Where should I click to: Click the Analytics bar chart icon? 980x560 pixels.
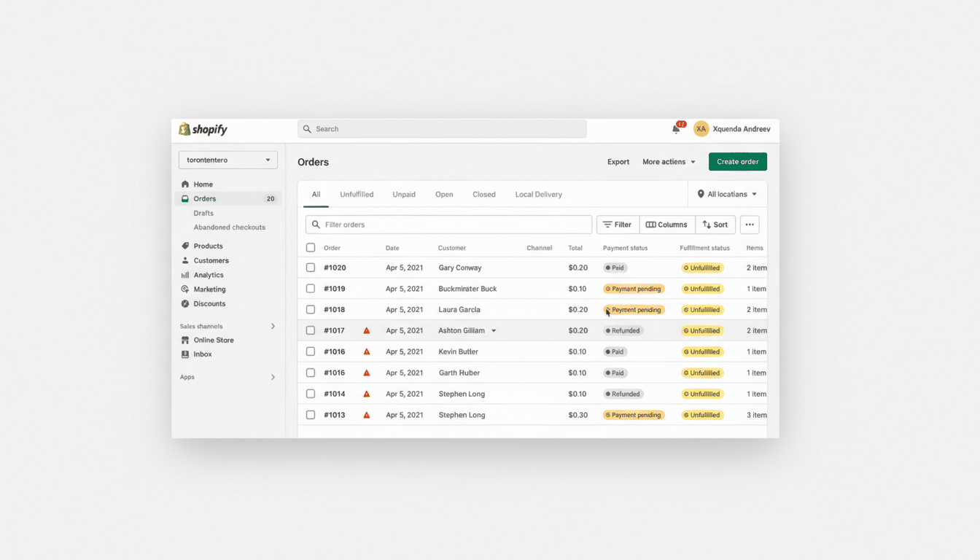[x=185, y=275]
